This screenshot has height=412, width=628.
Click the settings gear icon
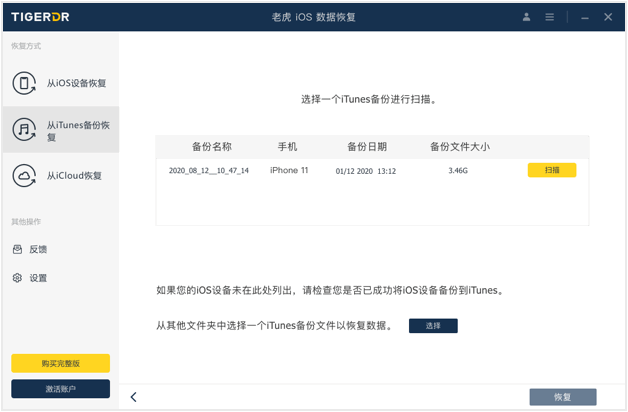pyautogui.click(x=17, y=278)
